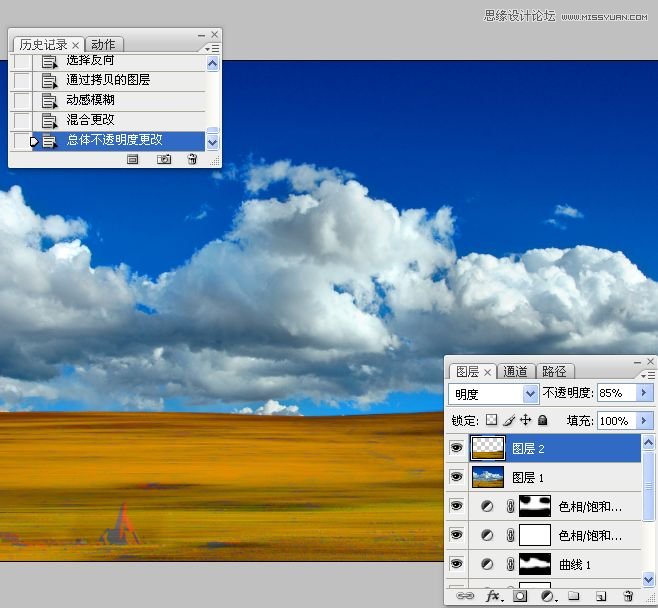This screenshot has width=658, height=608.
Task: Click state icon of 动感模糊 history row
Action: coord(49,100)
